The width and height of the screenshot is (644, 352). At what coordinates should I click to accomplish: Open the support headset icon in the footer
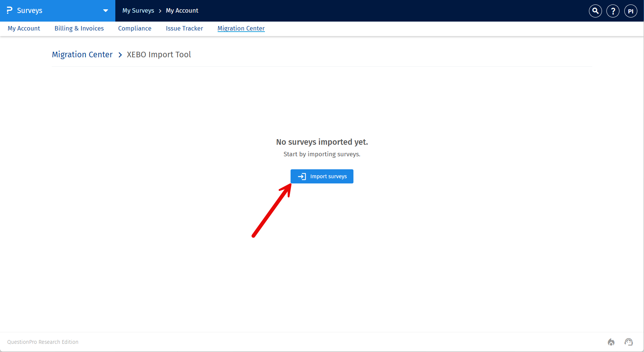(x=629, y=342)
